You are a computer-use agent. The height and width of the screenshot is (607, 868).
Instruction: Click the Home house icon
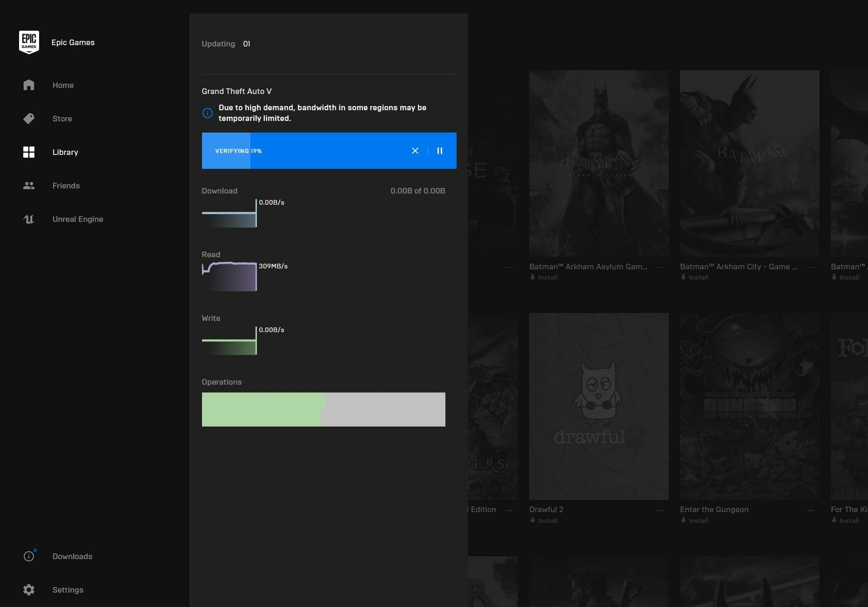[x=29, y=85]
